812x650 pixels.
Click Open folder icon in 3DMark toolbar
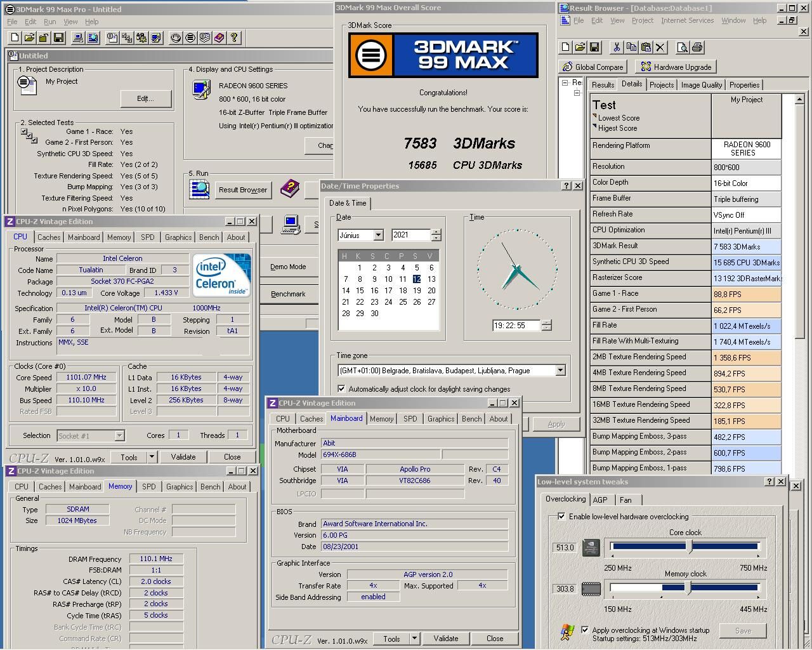coord(29,37)
